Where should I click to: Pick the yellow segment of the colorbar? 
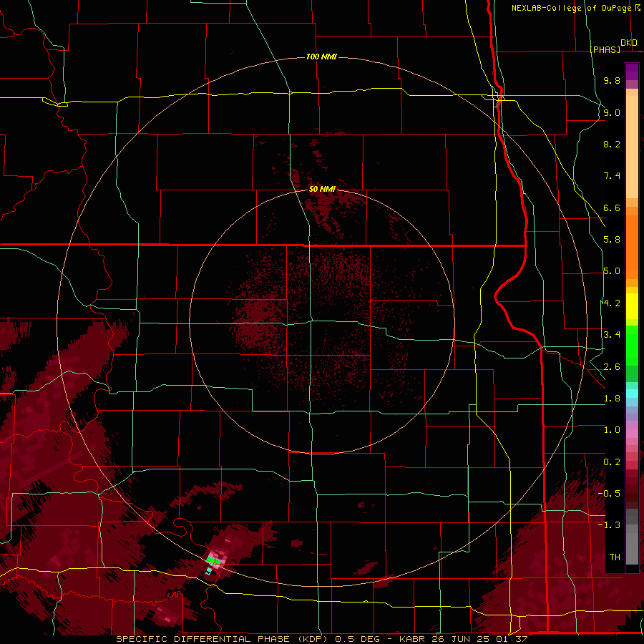632,306
